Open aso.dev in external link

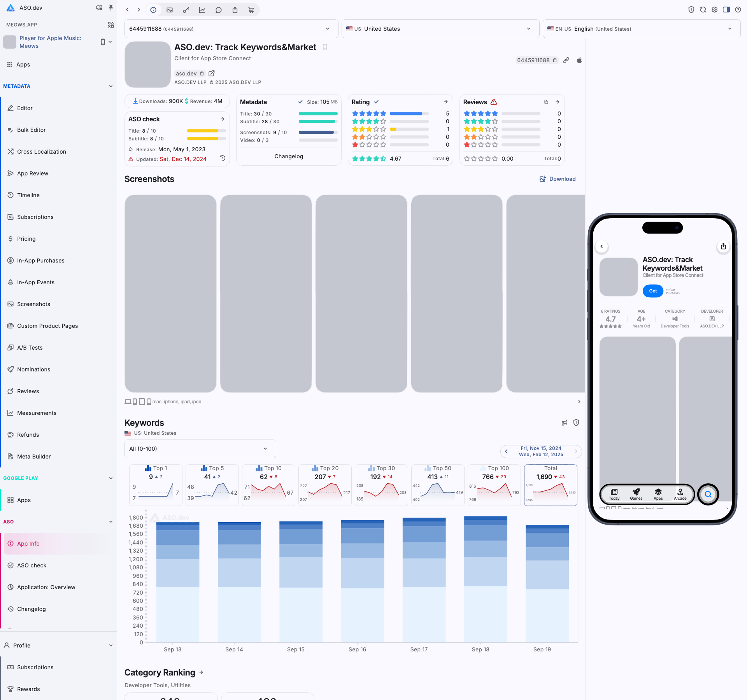click(212, 73)
